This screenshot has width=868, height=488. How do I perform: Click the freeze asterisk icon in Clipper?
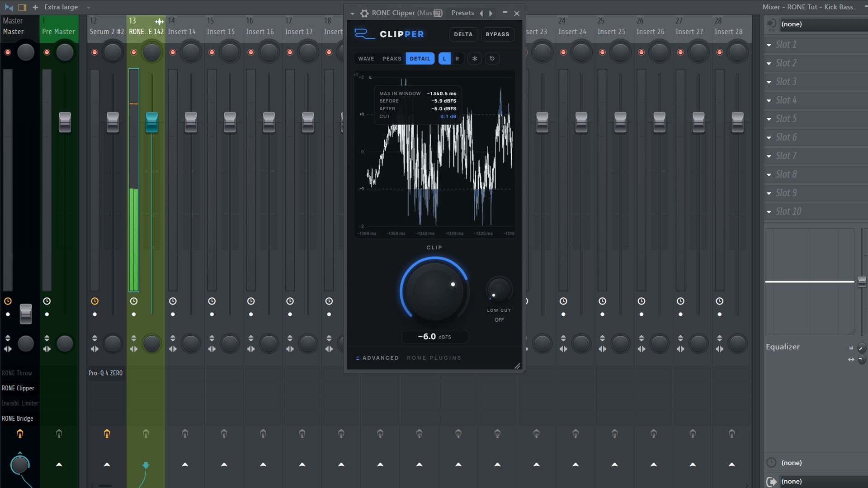474,59
